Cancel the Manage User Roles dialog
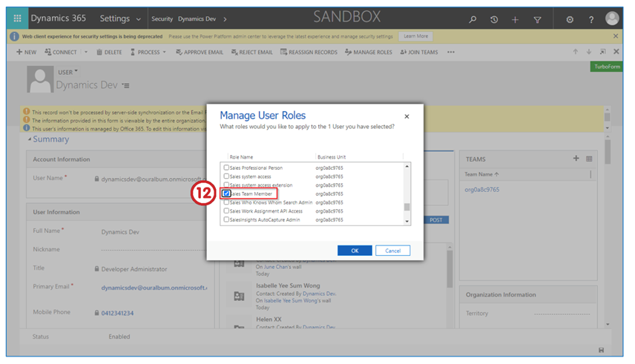Screen dimensions: 635x364 coord(392,251)
